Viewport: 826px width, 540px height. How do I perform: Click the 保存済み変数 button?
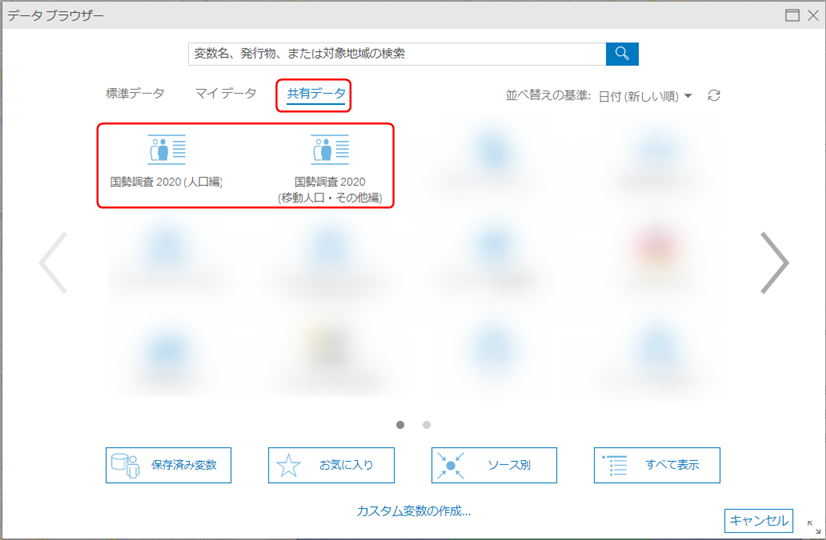pos(169,465)
